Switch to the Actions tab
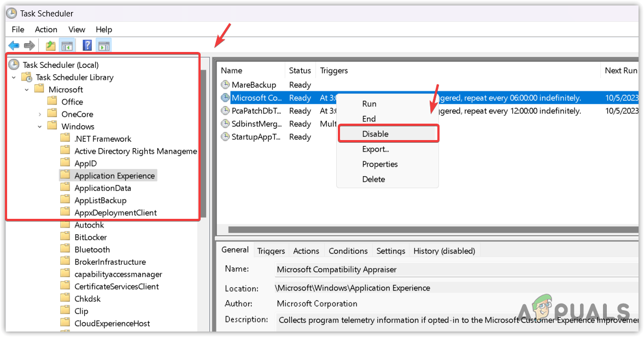This screenshot has width=644, height=337. click(306, 251)
